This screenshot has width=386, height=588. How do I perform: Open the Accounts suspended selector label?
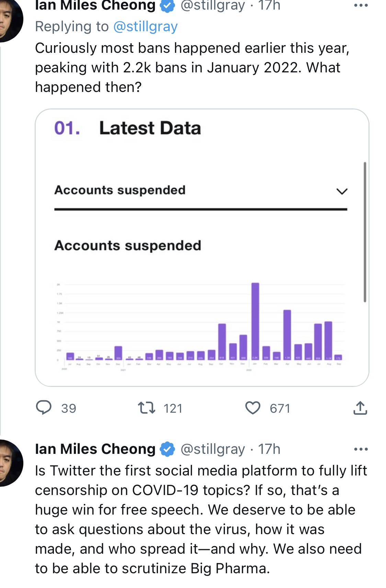coord(120,190)
